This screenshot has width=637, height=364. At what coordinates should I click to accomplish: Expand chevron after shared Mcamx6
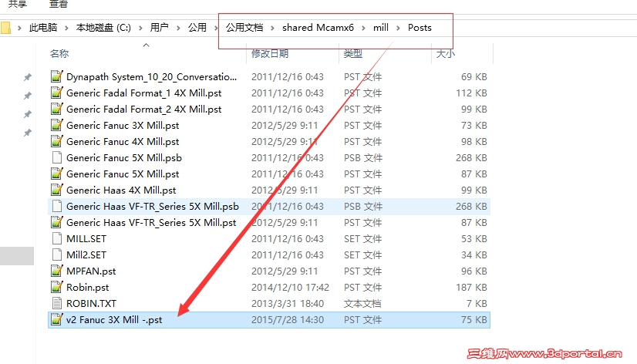pos(363,28)
